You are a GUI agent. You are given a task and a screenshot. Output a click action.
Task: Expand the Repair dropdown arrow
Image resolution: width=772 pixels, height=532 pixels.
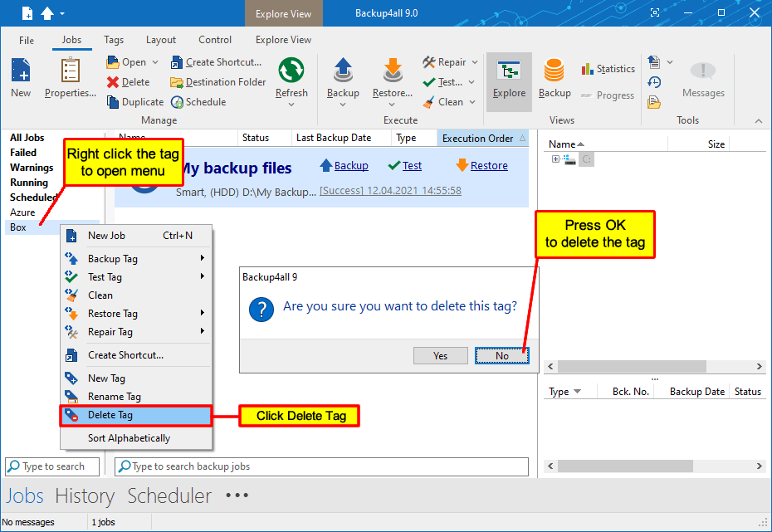pyautogui.click(x=475, y=62)
